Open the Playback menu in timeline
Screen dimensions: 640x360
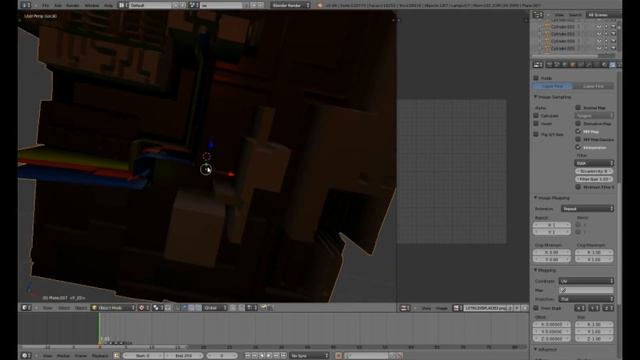tap(100, 356)
